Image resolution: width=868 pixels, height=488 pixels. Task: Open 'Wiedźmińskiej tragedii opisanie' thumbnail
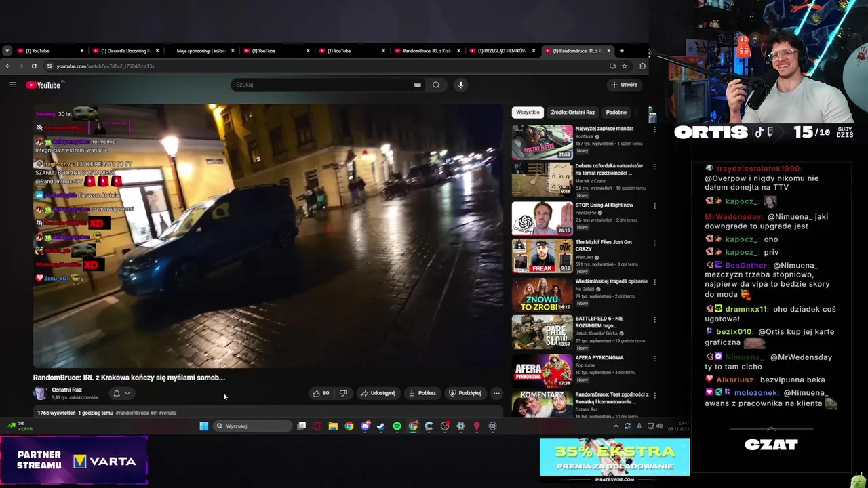pyautogui.click(x=542, y=294)
